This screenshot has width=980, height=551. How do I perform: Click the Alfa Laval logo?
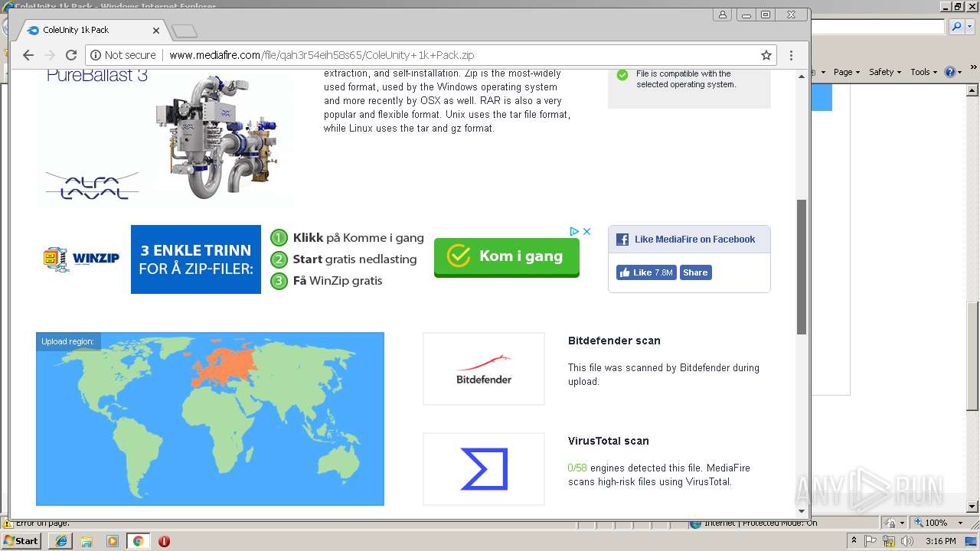pyautogui.click(x=93, y=186)
